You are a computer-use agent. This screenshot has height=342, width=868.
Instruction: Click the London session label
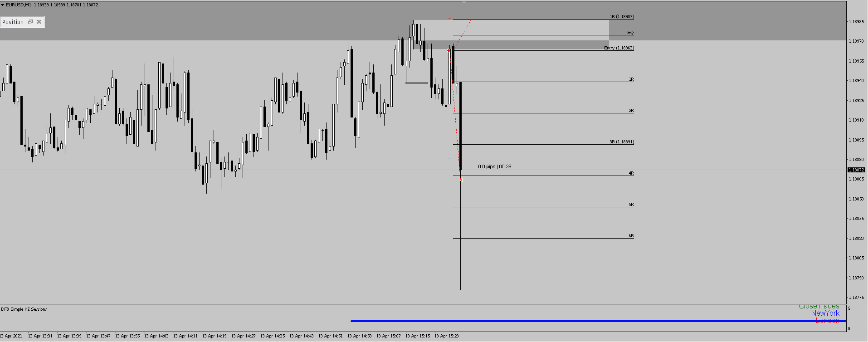[x=827, y=321]
